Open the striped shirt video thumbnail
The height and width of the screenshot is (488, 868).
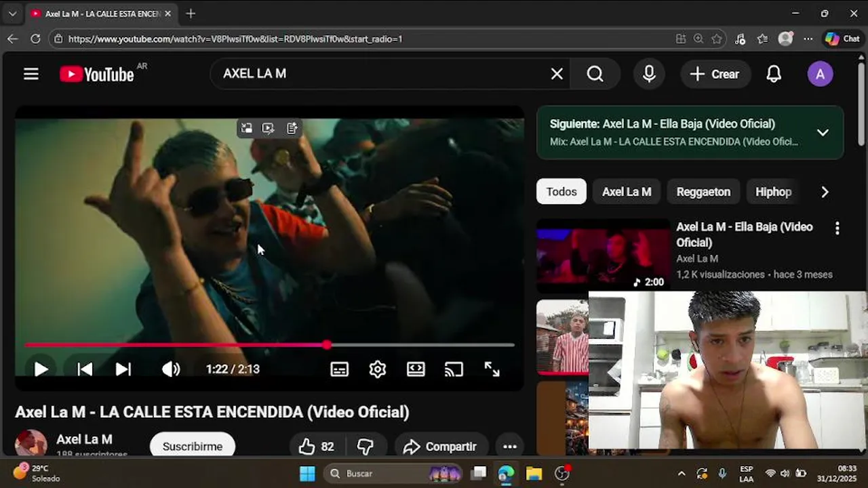562,337
